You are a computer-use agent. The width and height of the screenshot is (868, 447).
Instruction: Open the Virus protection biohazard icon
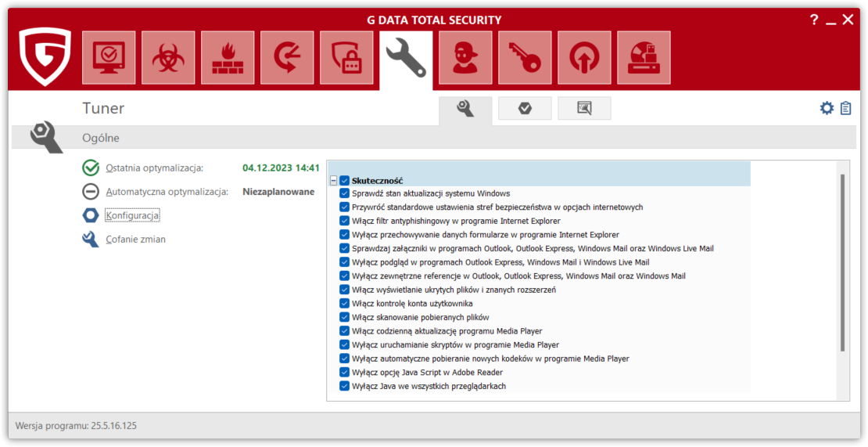[x=168, y=58]
